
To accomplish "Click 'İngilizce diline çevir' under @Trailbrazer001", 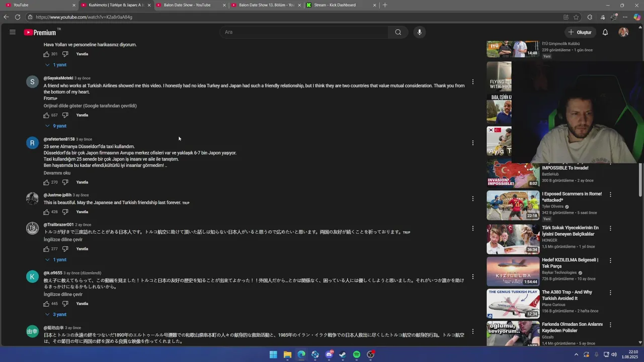I will point(63,240).
